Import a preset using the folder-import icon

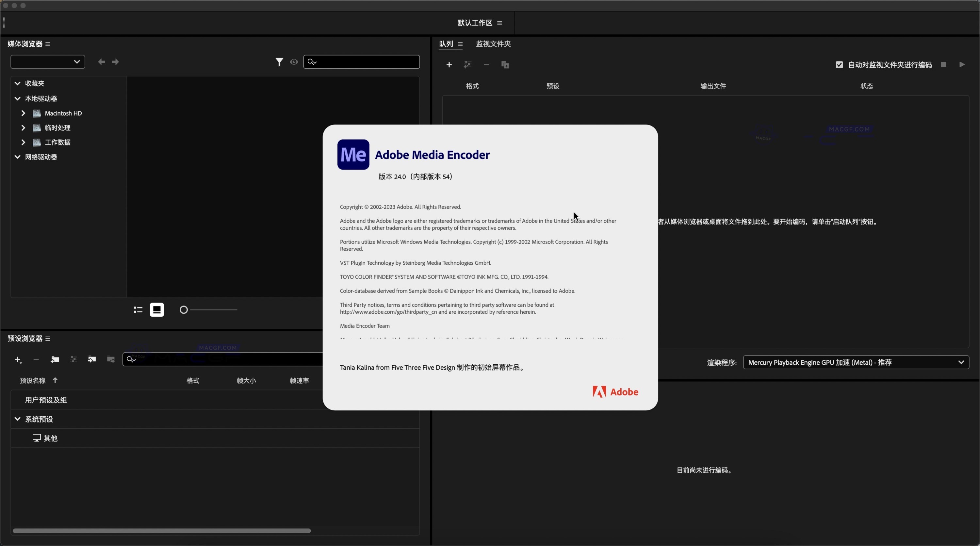coord(92,359)
